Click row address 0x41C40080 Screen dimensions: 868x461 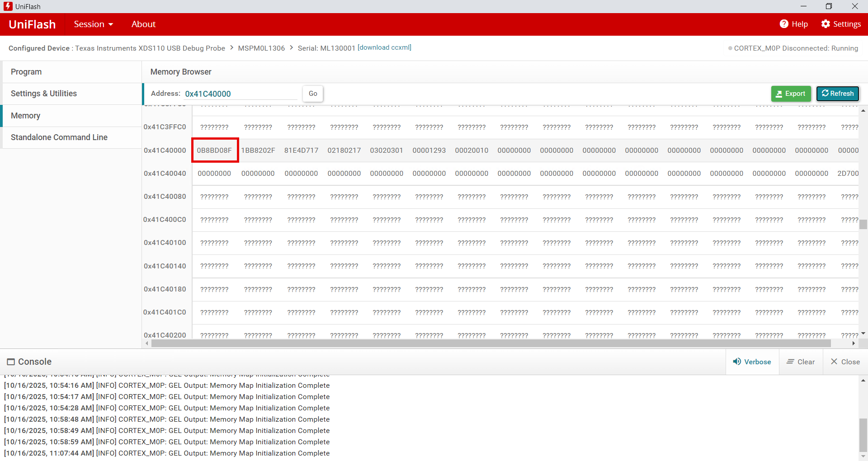coord(165,197)
